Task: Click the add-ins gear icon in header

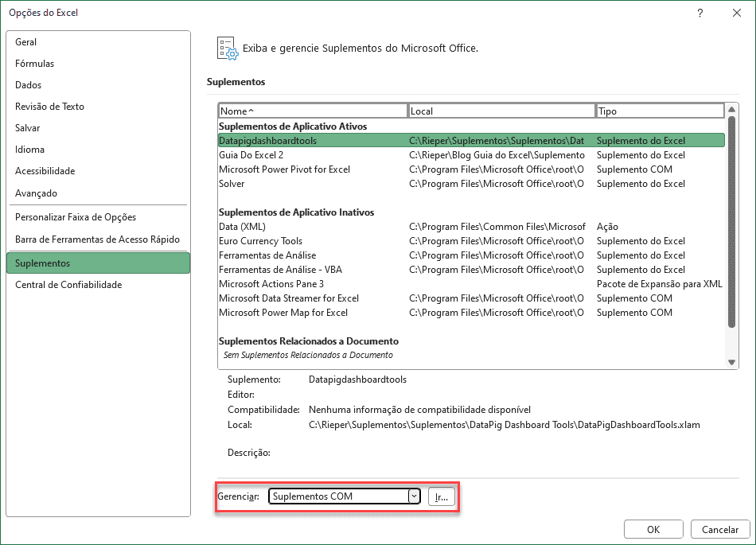Action: click(228, 49)
